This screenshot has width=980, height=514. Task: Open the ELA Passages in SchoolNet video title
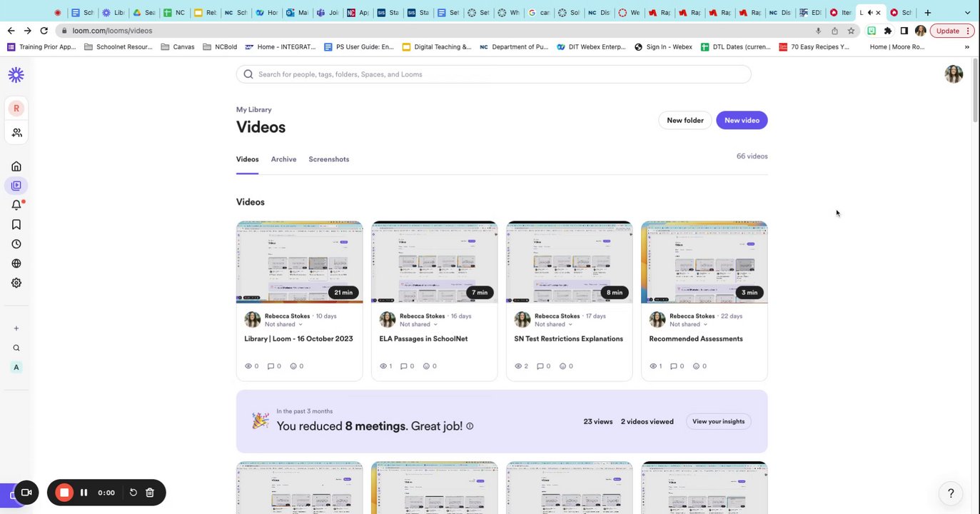pyautogui.click(x=423, y=339)
